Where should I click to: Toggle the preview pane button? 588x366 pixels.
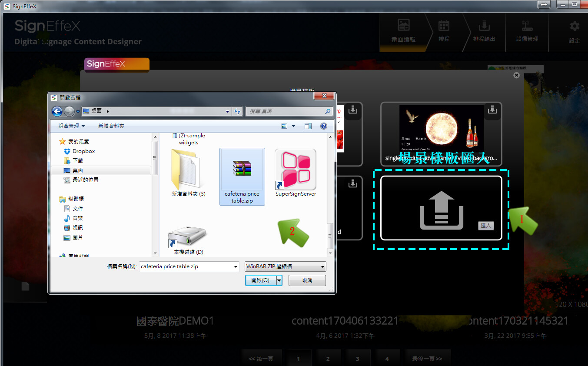[308, 126]
